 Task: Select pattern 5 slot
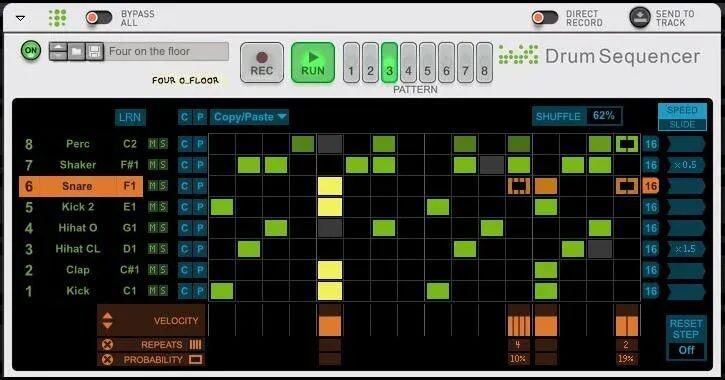pos(427,63)
